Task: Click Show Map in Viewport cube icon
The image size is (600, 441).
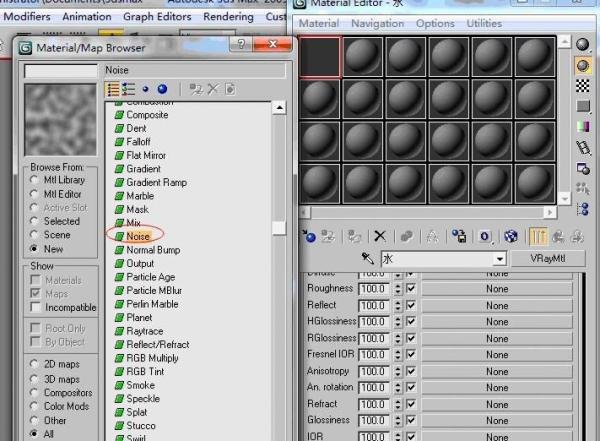Action: [x=511, y=236]
